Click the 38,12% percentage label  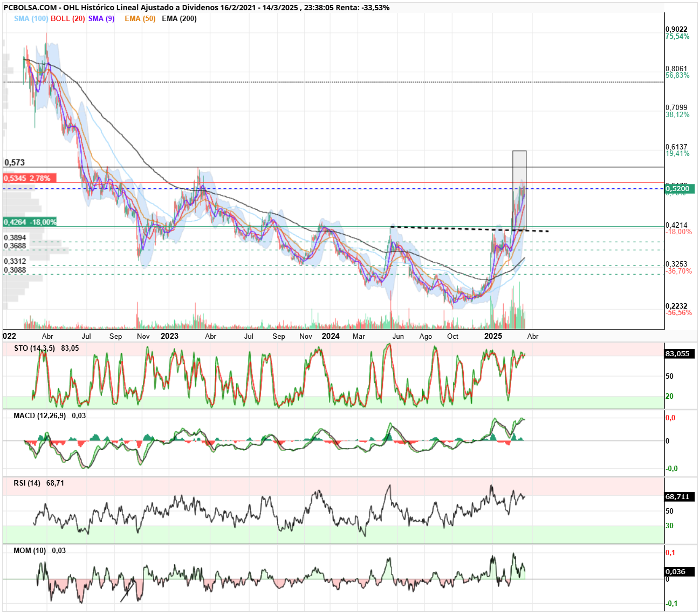pos(677,114)
